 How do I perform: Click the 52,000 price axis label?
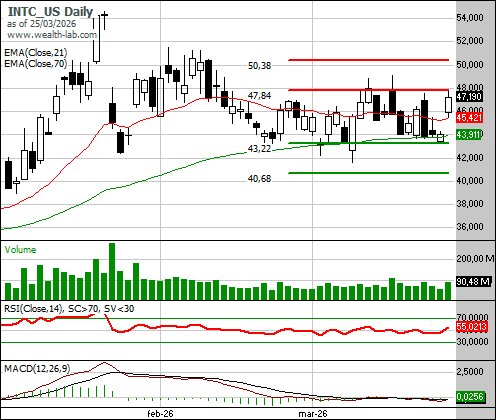[x=470, y=41]
